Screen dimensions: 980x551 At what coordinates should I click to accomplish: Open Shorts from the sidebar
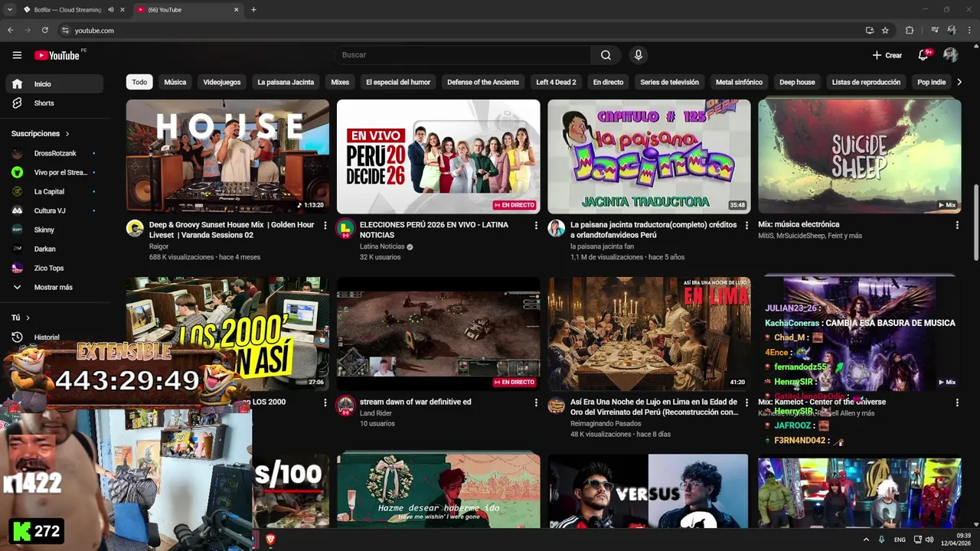coord(54,103)
